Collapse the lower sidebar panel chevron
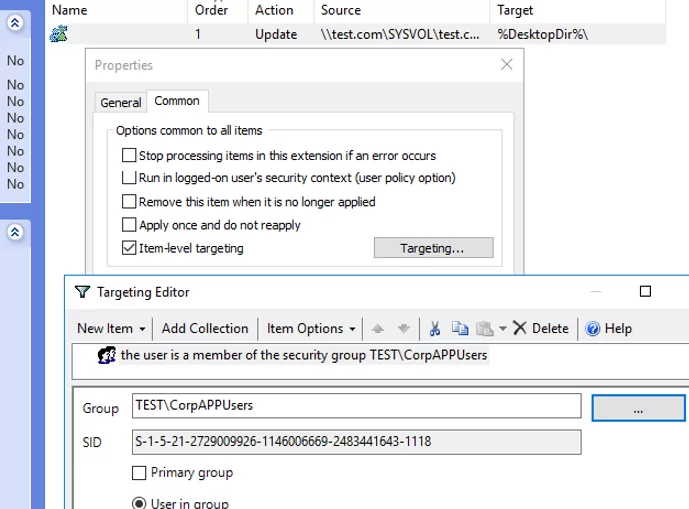This screenshot has height=509, width=689. [x=15, y=232]
